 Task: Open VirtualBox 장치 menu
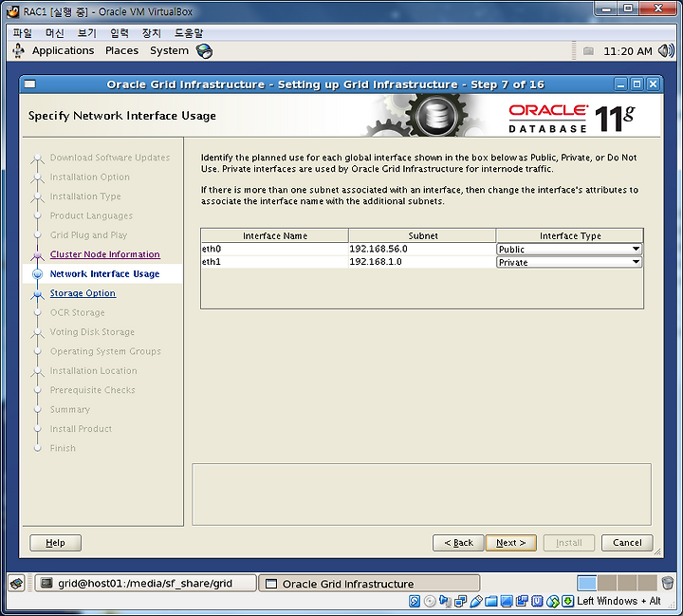click(151, 33)
